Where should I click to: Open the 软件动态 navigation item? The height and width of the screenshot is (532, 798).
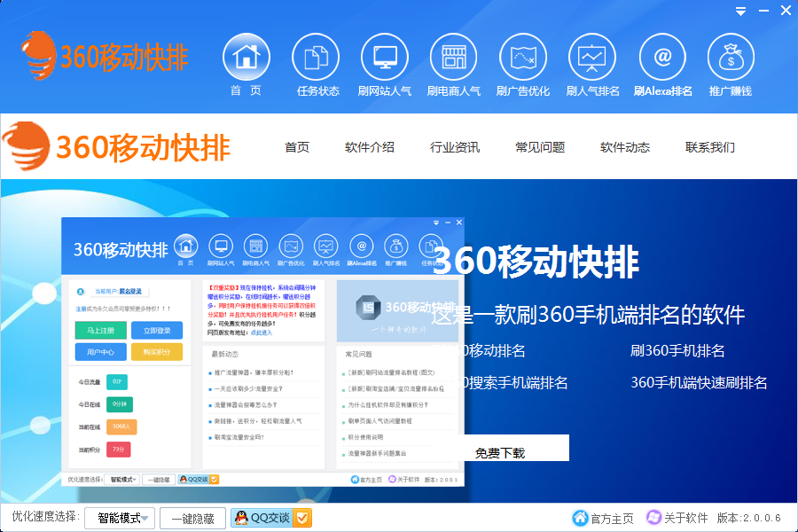625,147
